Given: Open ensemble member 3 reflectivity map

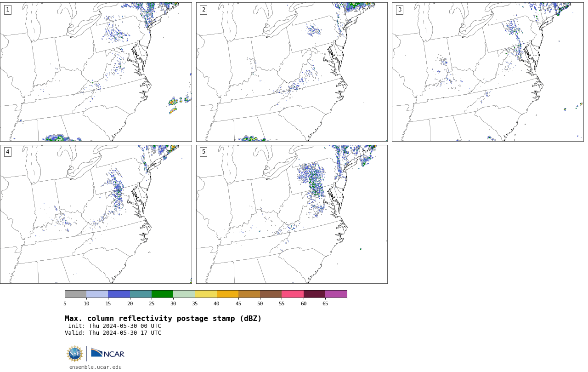Looking at the screenshot, I should (488, 72).
